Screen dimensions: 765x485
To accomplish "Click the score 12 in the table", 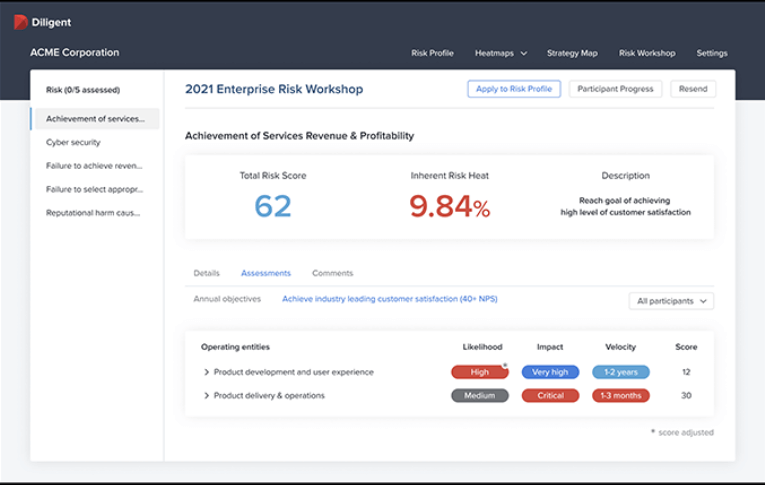I will (686, 372).
